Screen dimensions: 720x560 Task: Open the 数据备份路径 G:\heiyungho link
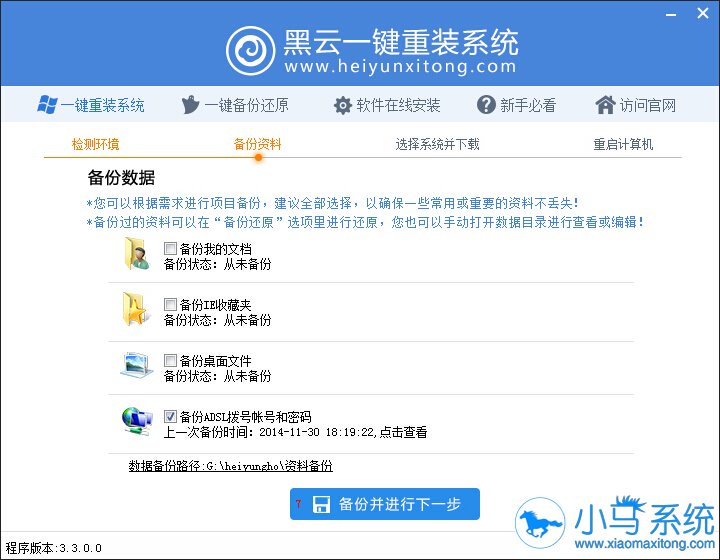click(x=231, y=466)
